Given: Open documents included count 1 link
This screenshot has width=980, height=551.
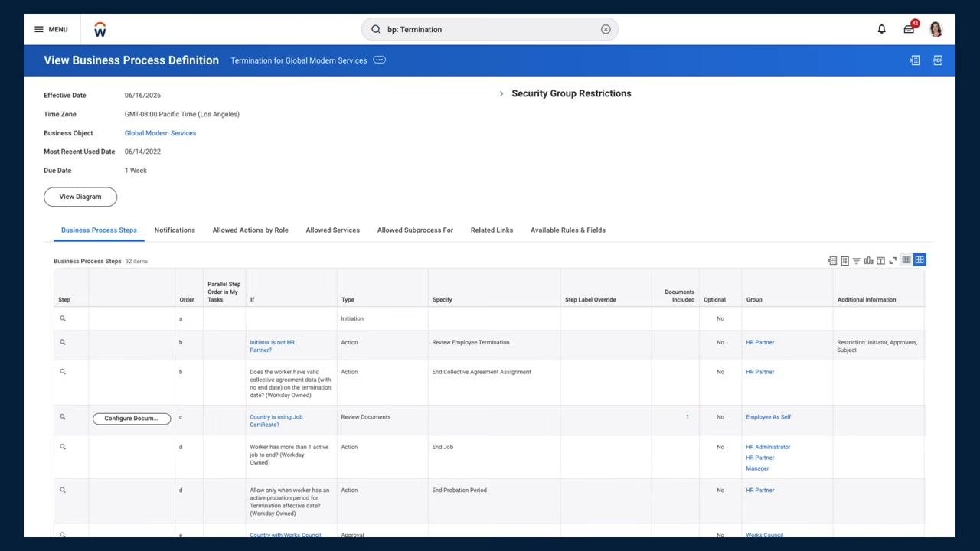Looking at the screenshot, I should pyautogui.click(x=687, y=417).
